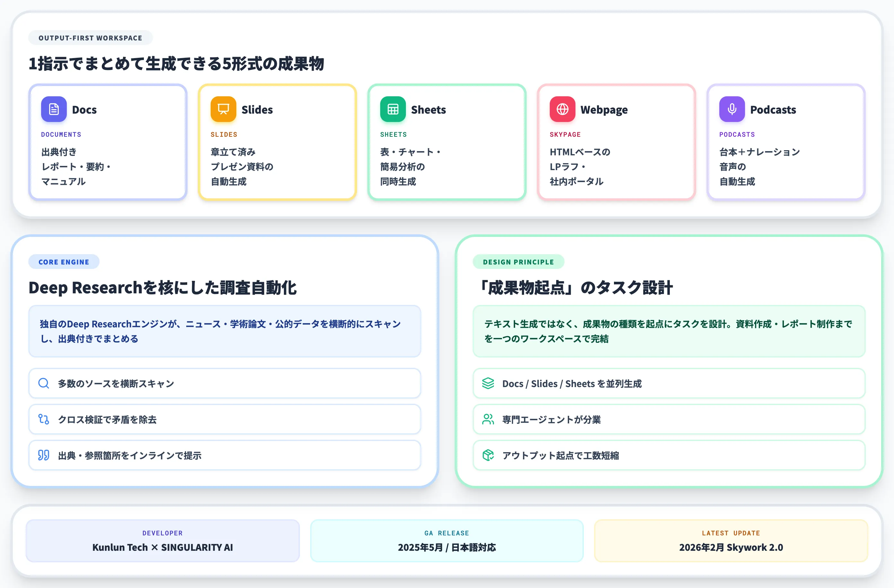
Task: Click the green テキスト生成ではなく description box
Action: [x=669, y=331]
